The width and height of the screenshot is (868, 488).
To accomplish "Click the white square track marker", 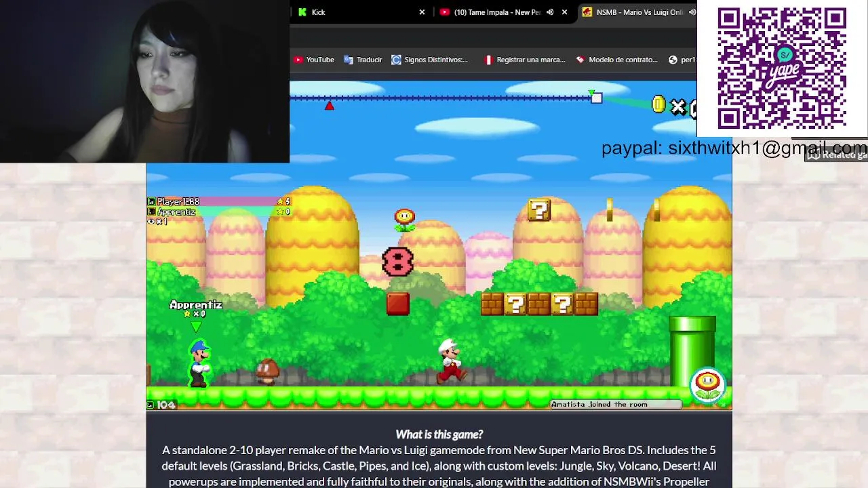I will click(x=596, y=98).
